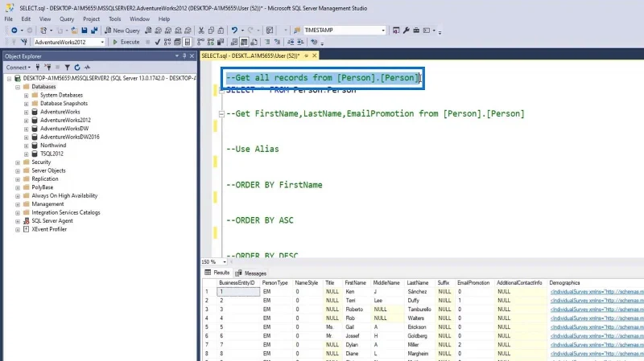
Task: Open the Tools menu
Action: click(x=114, y=18)
